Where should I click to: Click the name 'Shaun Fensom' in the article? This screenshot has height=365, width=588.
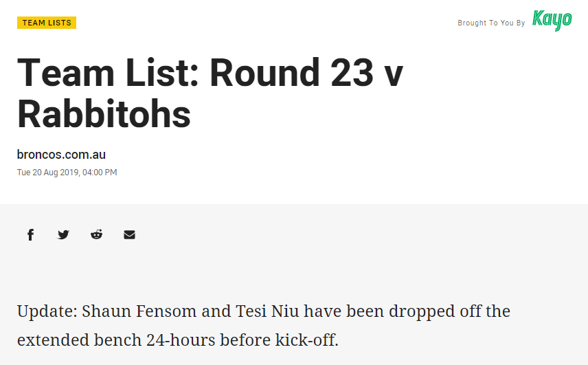pos(139,311)
